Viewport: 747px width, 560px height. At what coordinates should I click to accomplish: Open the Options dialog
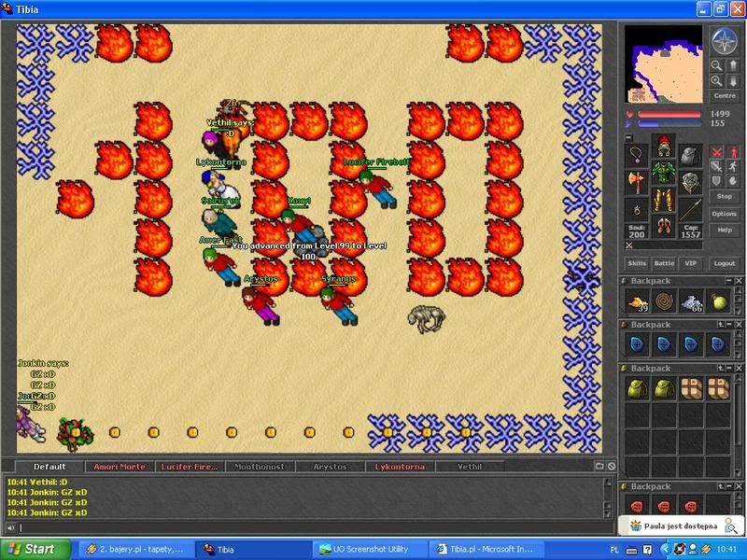click(725, 214)
